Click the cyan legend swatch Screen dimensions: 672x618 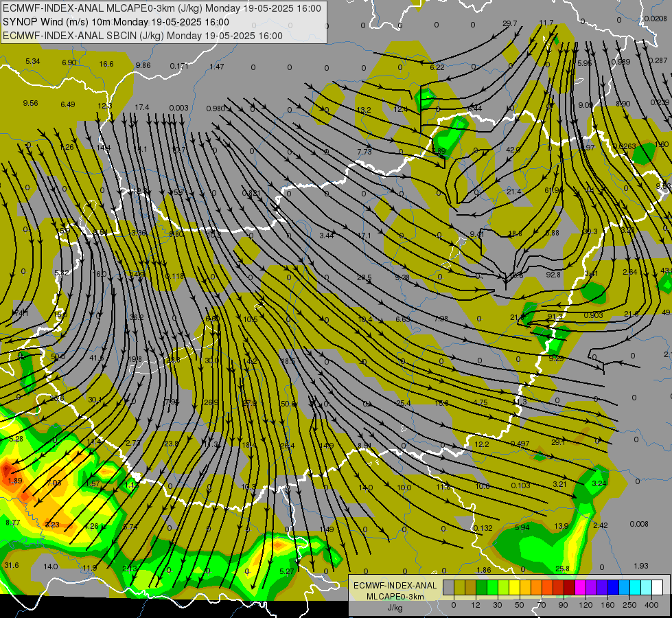(x=635, y=587)
